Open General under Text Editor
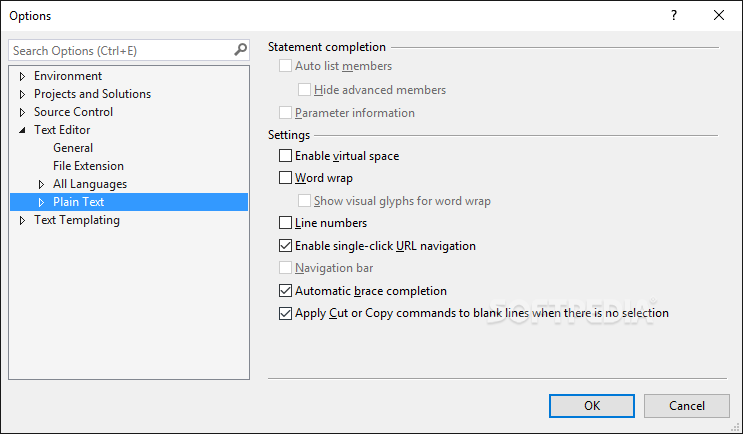Image resolution: width=743 pixels, height=434 pixels. [73, 148]
